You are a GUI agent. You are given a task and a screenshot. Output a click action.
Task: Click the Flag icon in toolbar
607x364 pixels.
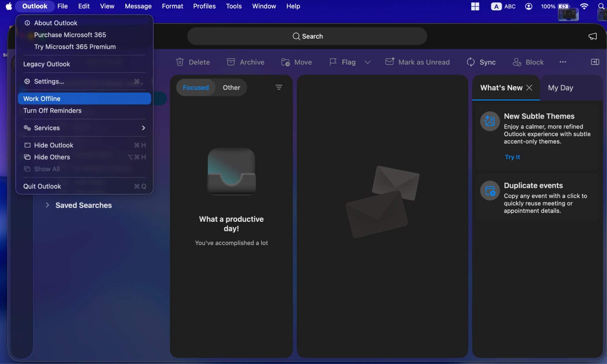coord(333,62)
